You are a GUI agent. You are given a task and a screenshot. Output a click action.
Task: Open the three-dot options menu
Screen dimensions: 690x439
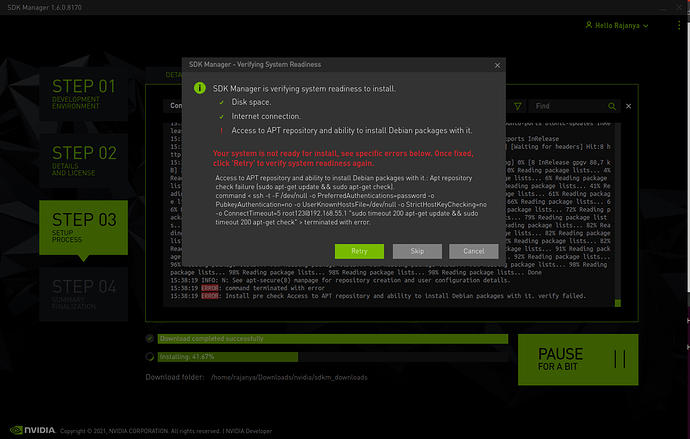point(679,26)
